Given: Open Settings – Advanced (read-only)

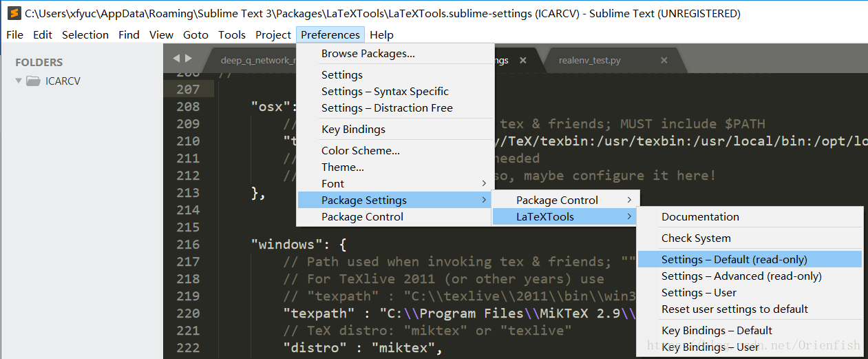Looking at the screenshot, I should point(750,276).
